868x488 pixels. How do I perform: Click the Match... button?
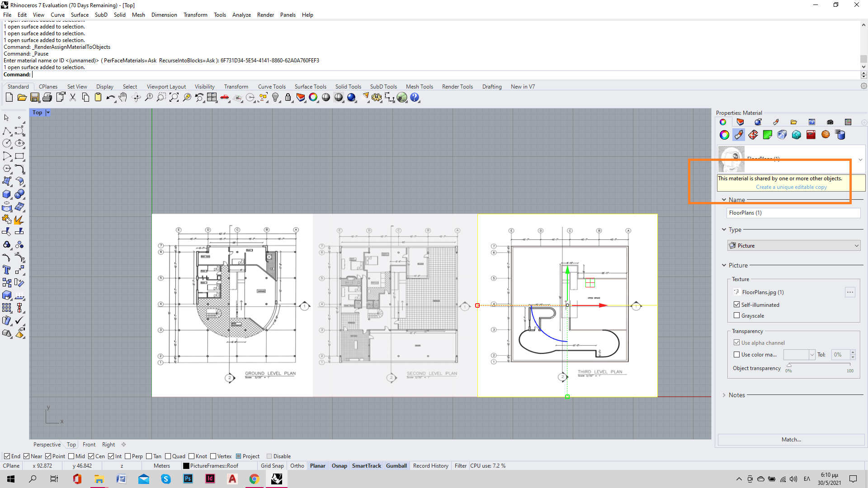(791, 440)
